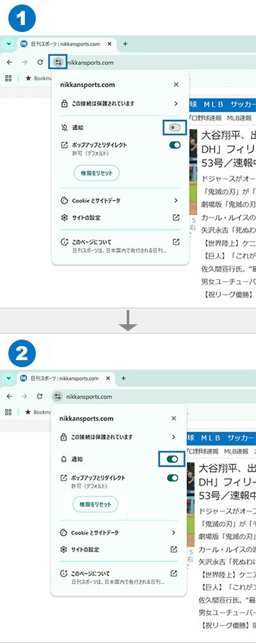Image resolution: width=256 pixels, height=644 pixels.
Task: Open MLB速報 sub-nav item in step 1
Action: coord(239,118)
